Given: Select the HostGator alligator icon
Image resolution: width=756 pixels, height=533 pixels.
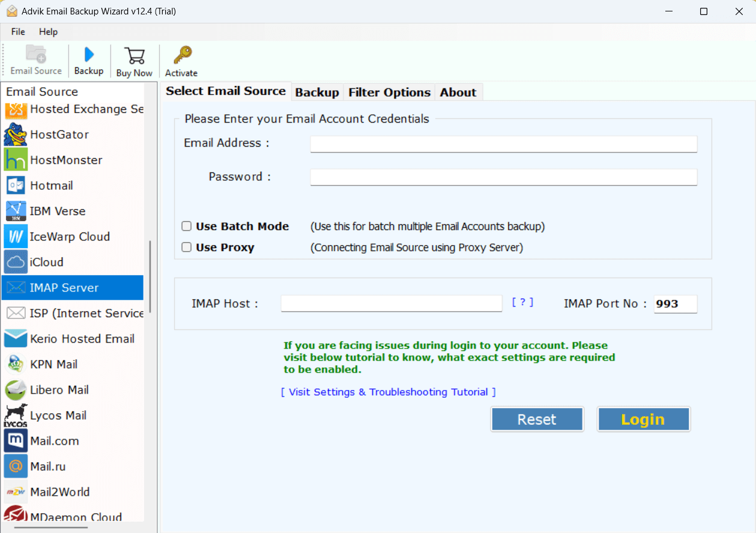Looking at the screenshot, I should pyautogui.click(x=16, y=135).
